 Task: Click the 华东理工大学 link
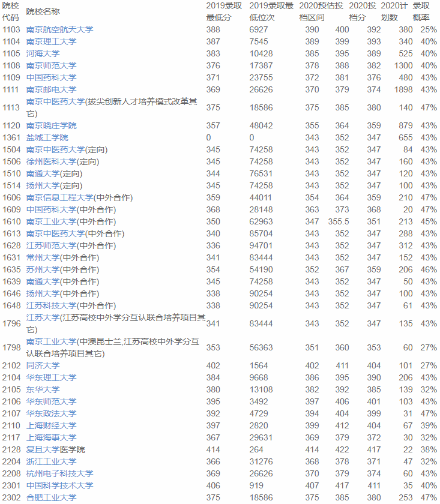tap(52, 377)
